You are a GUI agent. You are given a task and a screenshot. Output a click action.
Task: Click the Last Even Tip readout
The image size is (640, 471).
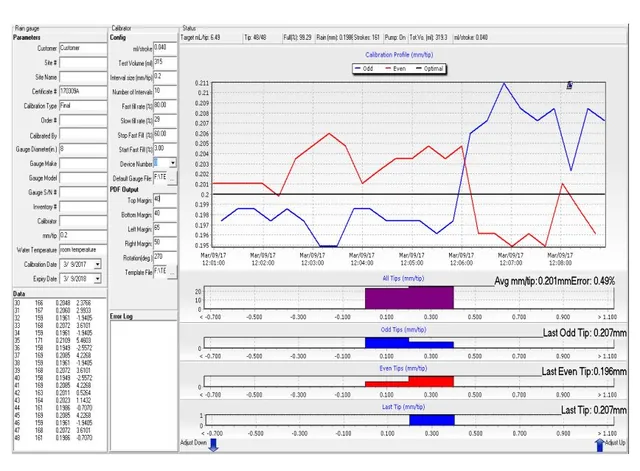click(x=584, y=371)
